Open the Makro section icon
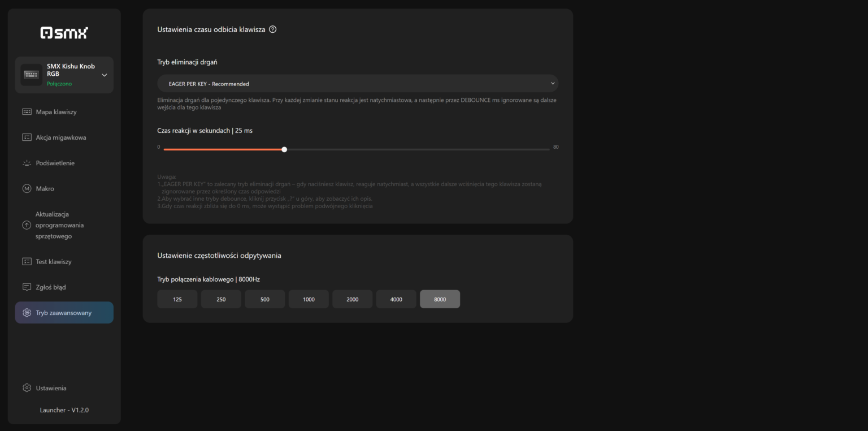Image resolution: width=868 pixels, height=431 pixels. 27,188
